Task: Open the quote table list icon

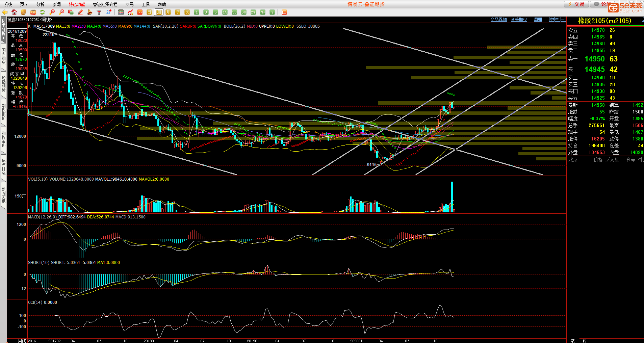Action: (121, 12)
